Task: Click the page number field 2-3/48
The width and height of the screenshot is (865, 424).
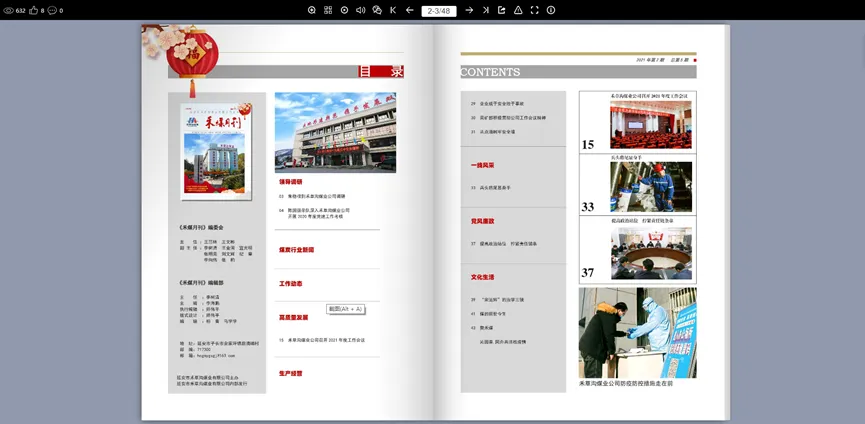Action: 439,11
